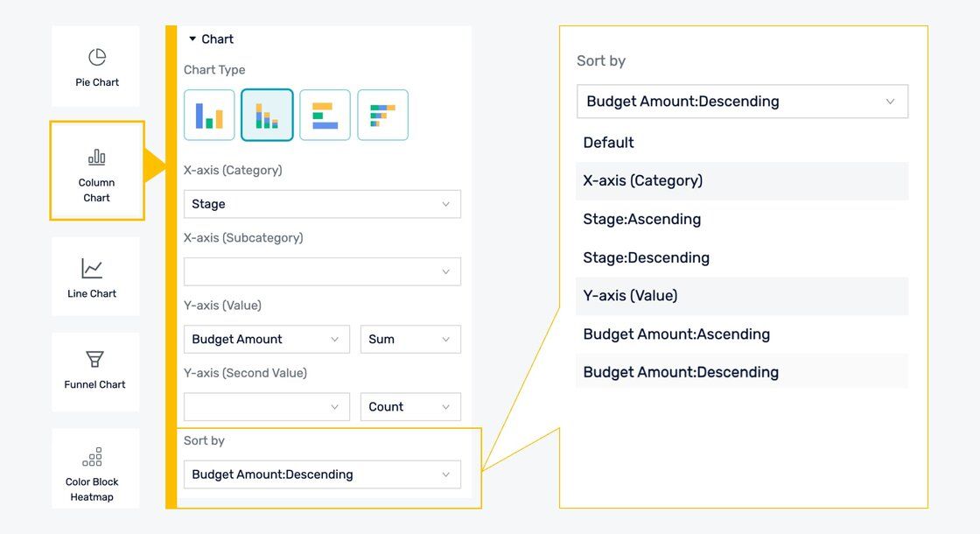Click the Chart Type label
Viewport: 980px width, 534px height.
[214, 70]
